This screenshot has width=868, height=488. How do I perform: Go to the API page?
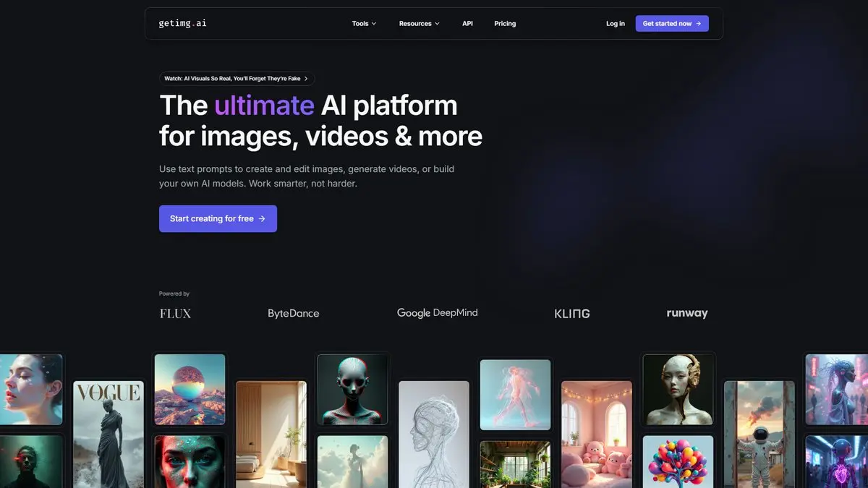click(467, 24)
